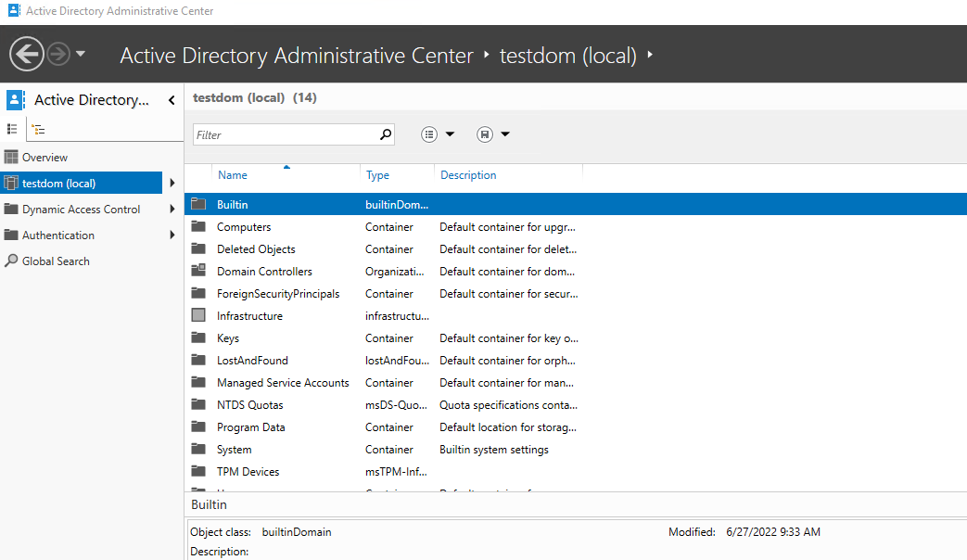Select the Deleted Objects row
Image resolution: width=967 pixels, height=560 pixels.
point(576,249)
